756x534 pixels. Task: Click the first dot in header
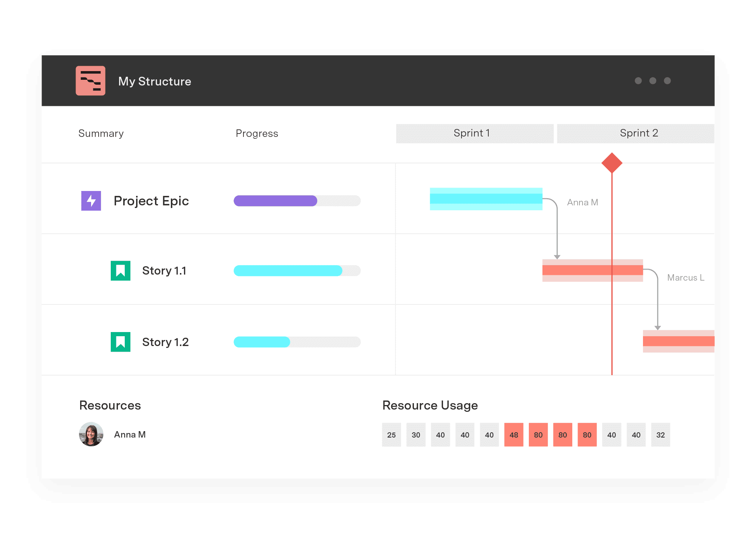[x=638, y=81]
